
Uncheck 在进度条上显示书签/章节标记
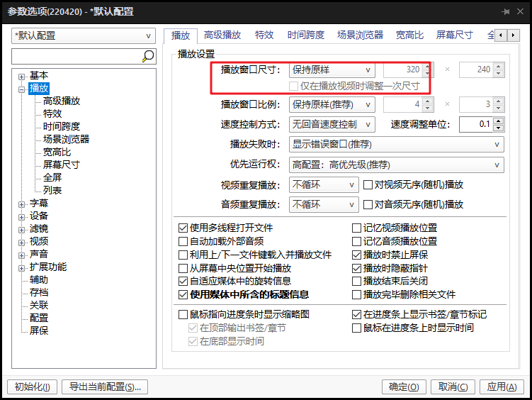click(356, 314)
